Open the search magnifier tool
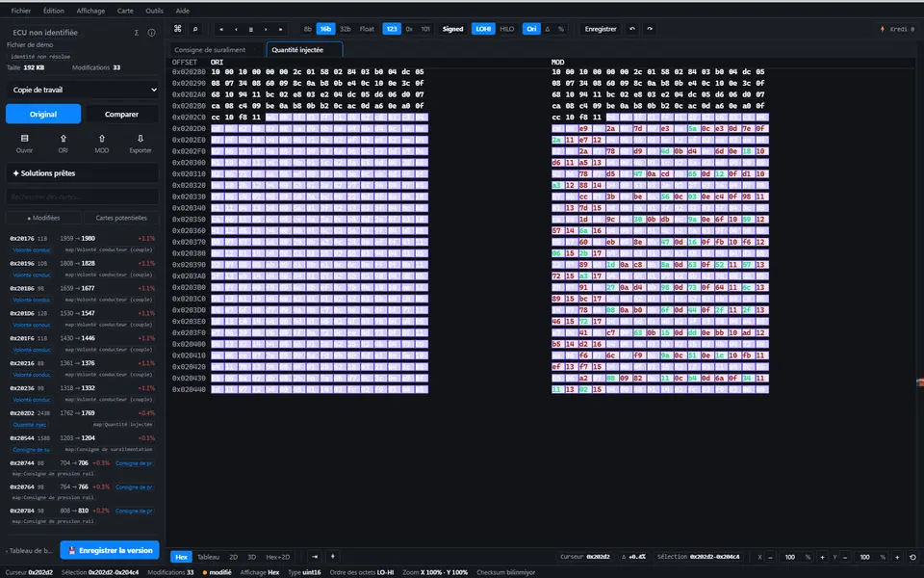Screen dimensions: 924x578 (195, 29)
